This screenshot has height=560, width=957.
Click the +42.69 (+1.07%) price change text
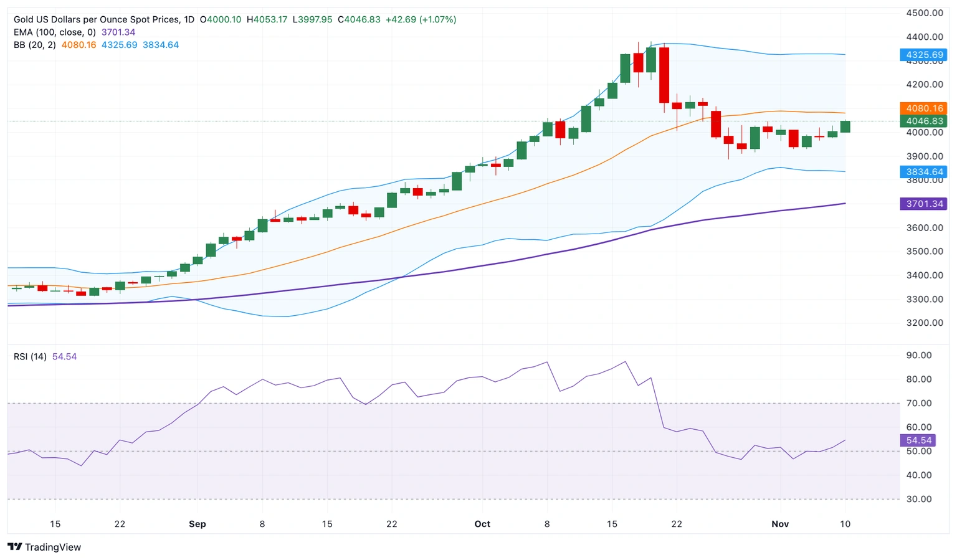coord(421,19)
